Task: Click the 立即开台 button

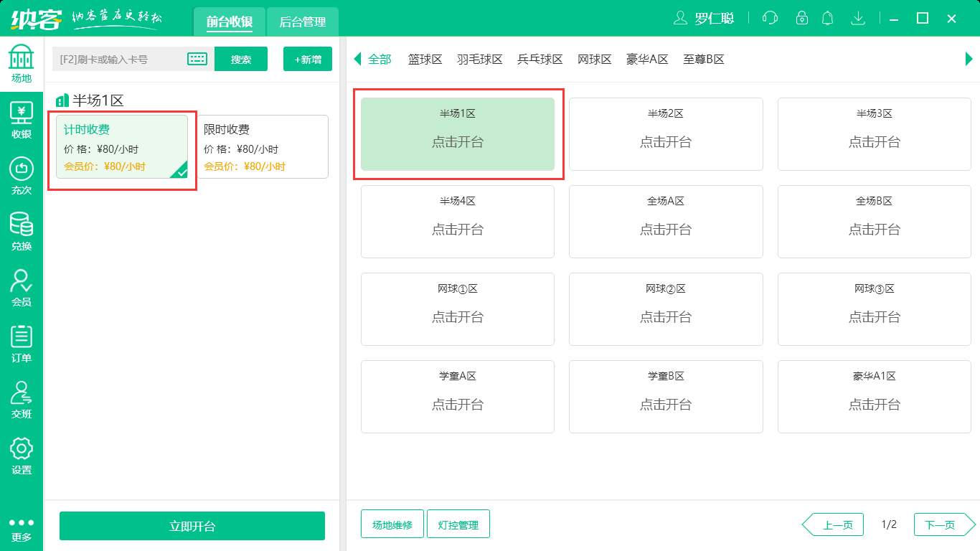Action: [x=192, y=526]
